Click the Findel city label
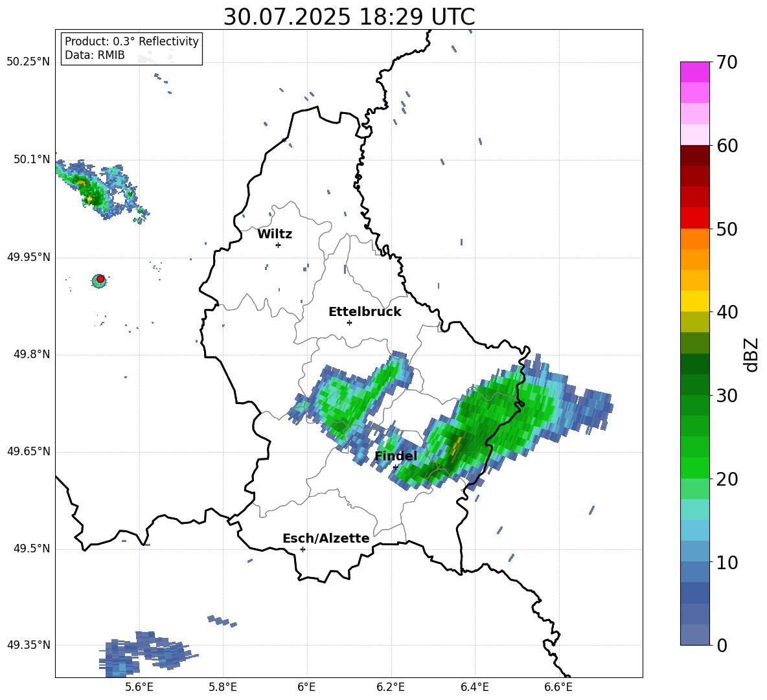Screen dimensions: 767x700 click(x=396, y=456)
